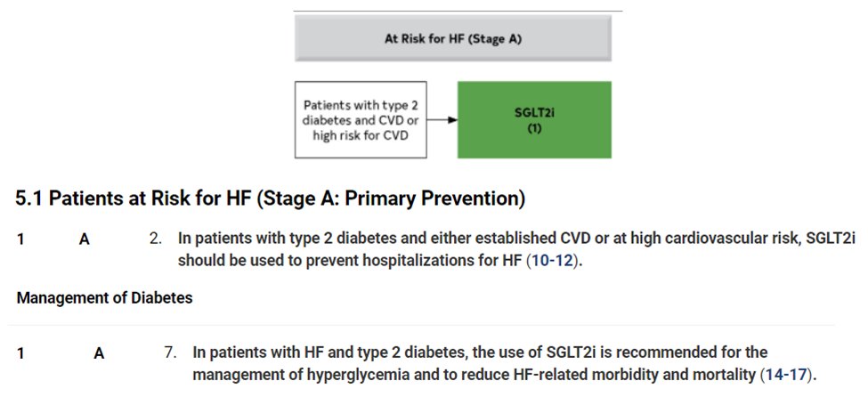Image resolution: width=868 pixels, height=397 pixels.
Task: Click level of evidence A for item 2
Action: (x=85, y=239)
